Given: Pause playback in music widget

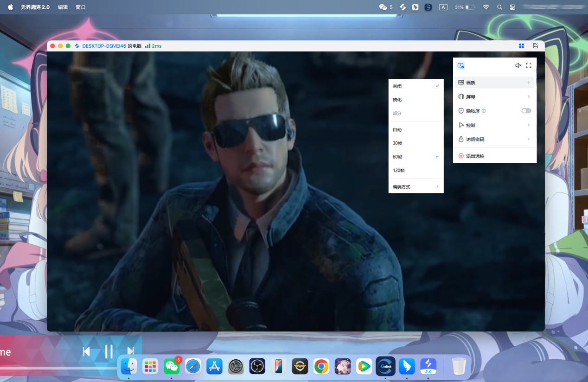Looking at the screenshot, I should pos(109,351).
